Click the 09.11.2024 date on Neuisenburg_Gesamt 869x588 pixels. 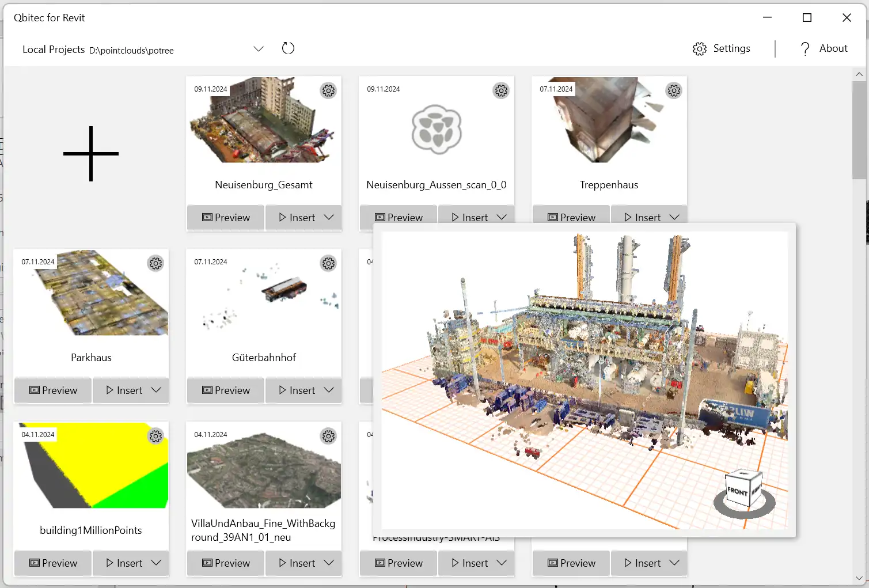coord(211,89)
